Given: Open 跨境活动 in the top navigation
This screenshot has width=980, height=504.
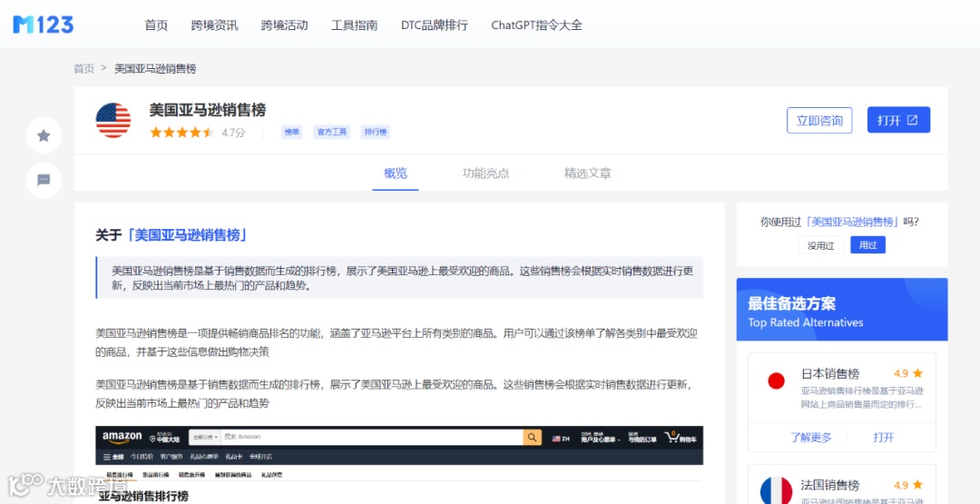Looking at the screenshot, I should 284,25.
